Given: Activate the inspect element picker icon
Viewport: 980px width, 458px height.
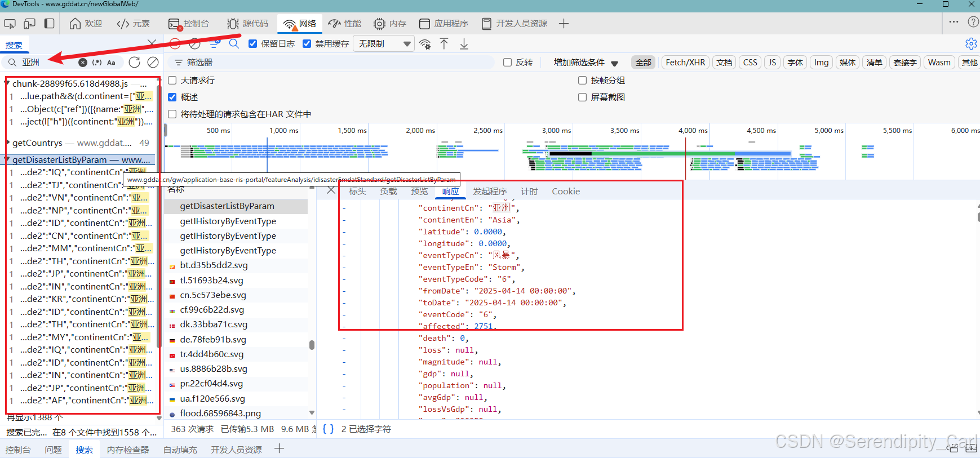Looking at the screenshot, I should 10,24.
